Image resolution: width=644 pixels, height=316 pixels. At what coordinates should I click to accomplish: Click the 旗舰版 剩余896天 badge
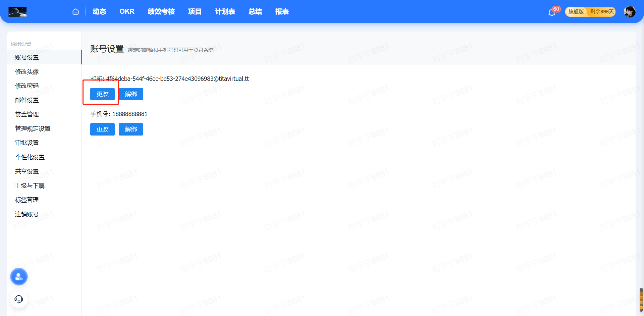click(590, 12)
